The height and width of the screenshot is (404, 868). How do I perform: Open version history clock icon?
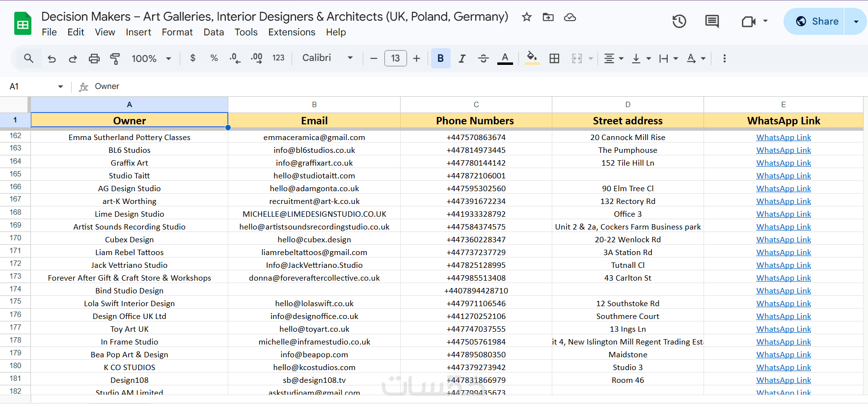679,21
